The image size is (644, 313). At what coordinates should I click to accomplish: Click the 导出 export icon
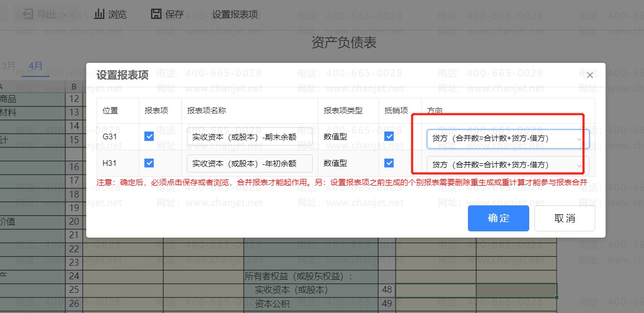pos(28,14)
